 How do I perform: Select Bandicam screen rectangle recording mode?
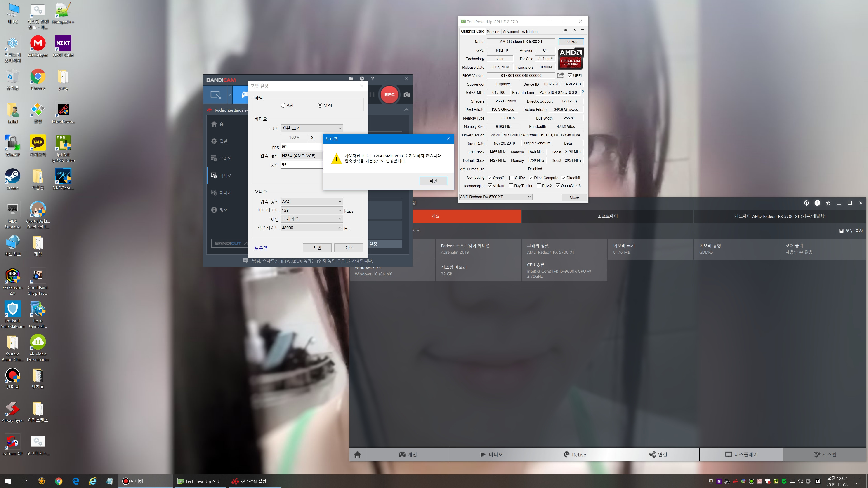216,95
